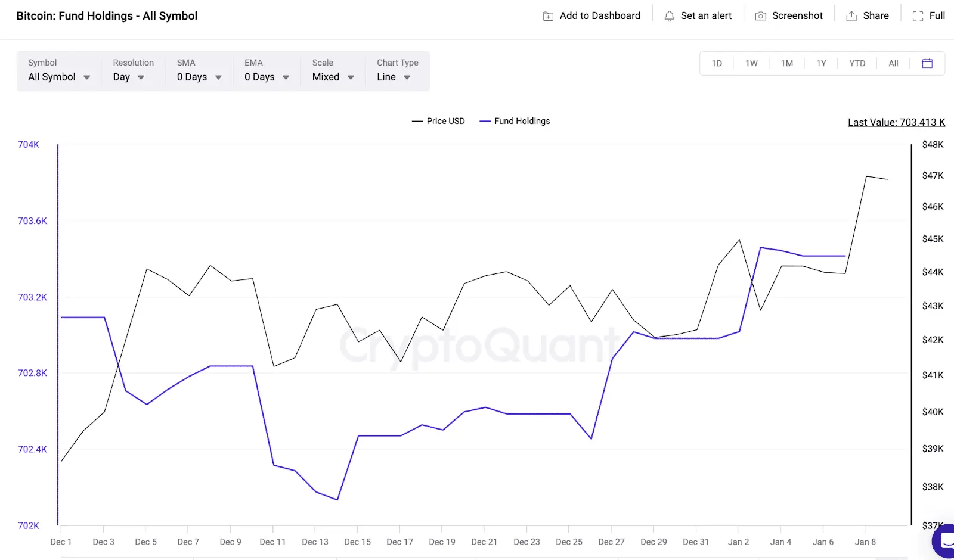The width and height of the screenshot is (954, 560).
Task: Switch to the 1M time range
Action: point(786,63)
